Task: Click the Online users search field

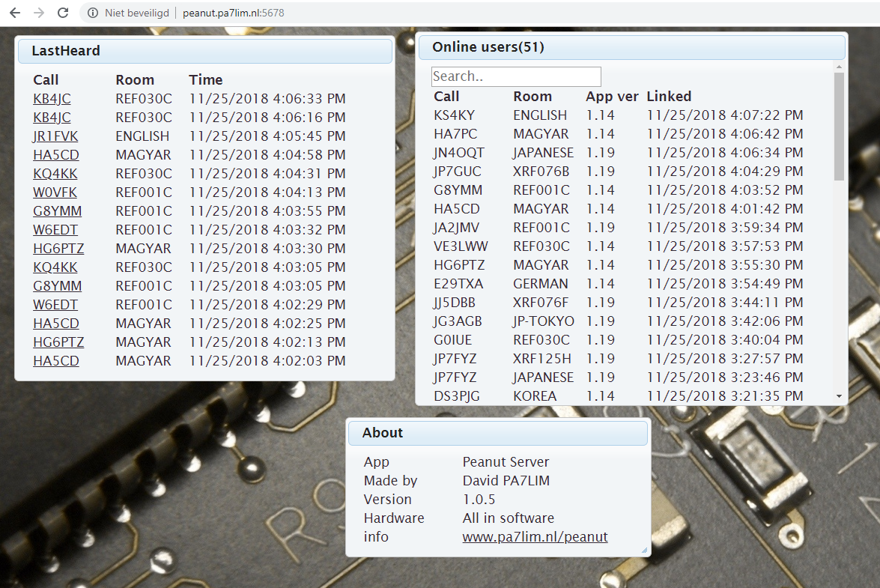Action: (516, 76)
